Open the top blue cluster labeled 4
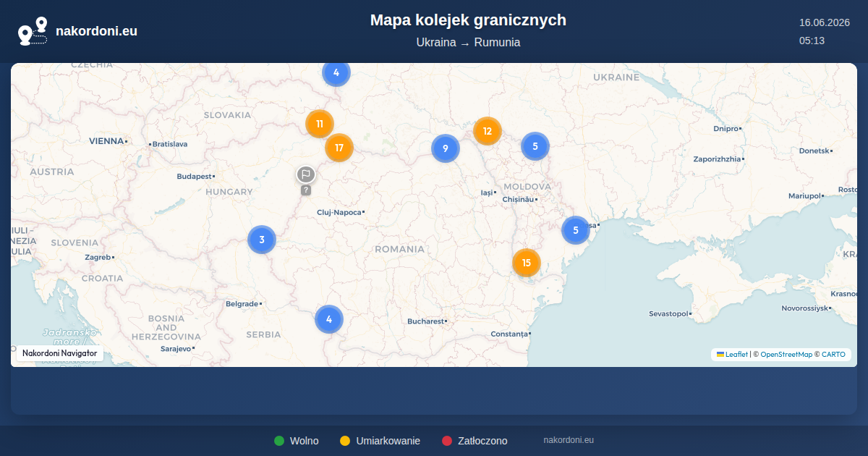The width and height of the screenshot is (868, 456). (336, 72)
